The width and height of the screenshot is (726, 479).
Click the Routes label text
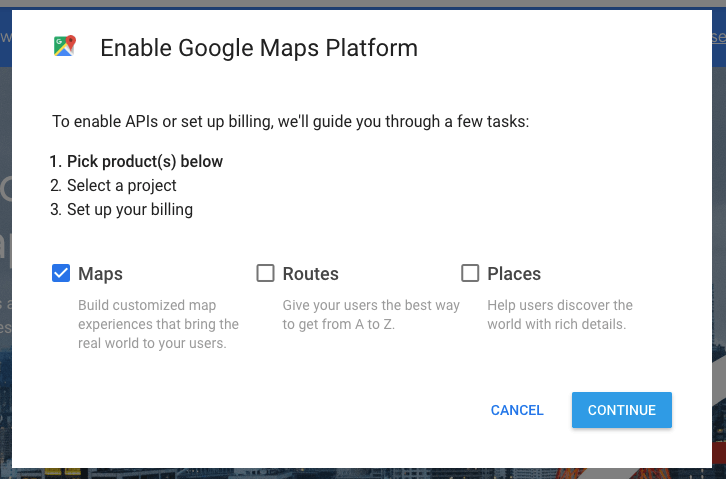pyautogui.click(x=311, y=274)
